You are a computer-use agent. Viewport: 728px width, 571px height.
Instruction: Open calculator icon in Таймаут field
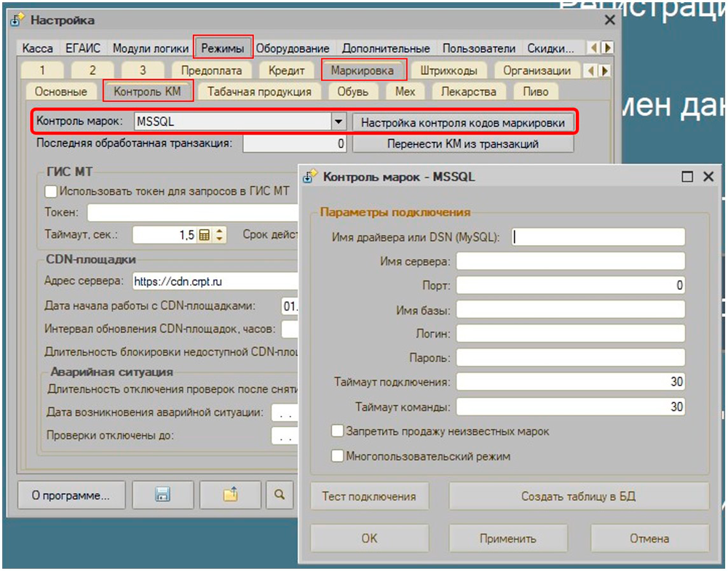(x=205, y=235)
